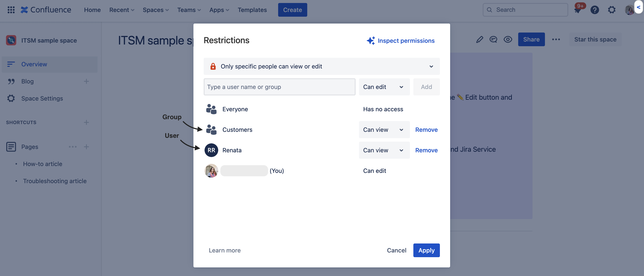Open Customers permission Can view dropdown
This screenshot has height=276, width=644.
384,130
